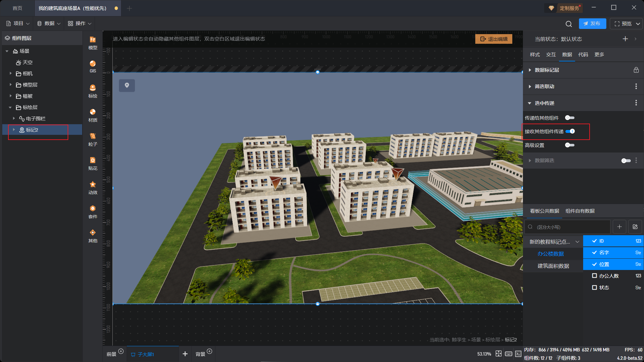Click the search magnifier in top toolbar
Image resolution: width=644 pixels, height=362 pixels.
click(569, 24)
